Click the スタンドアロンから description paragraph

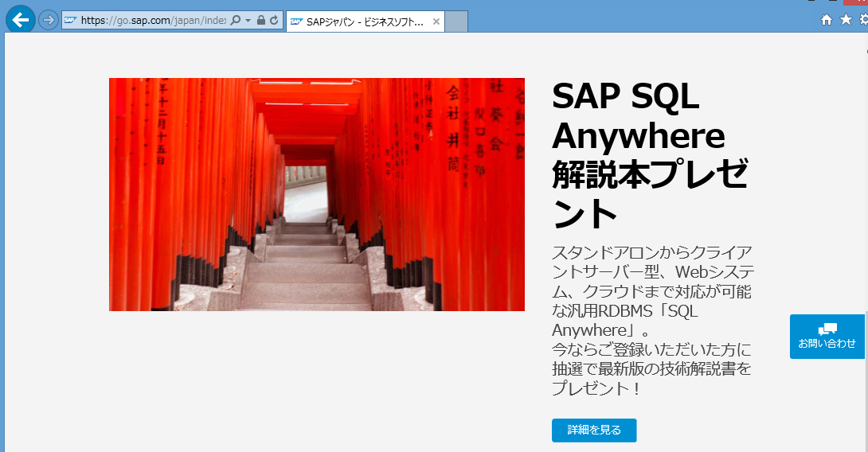653,321
